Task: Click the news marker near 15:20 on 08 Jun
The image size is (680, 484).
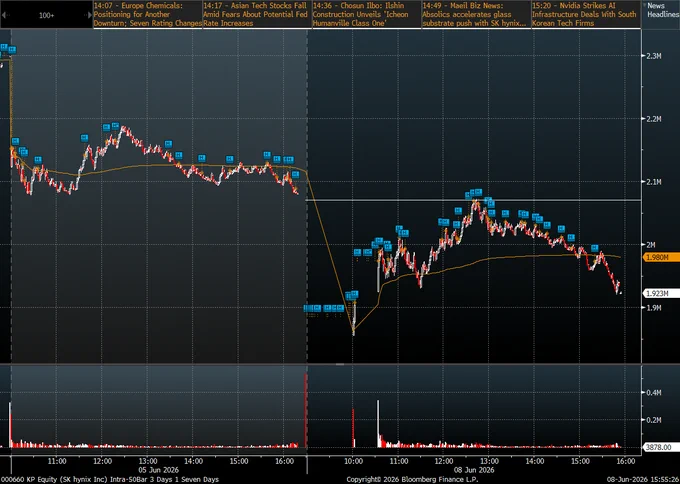Action: (595, 248)
